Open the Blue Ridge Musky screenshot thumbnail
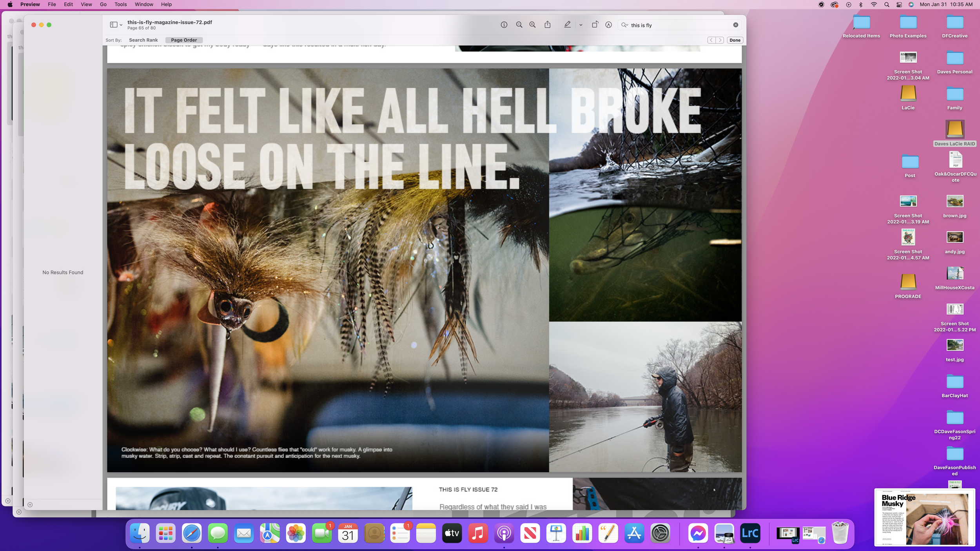 pos(924,517)
